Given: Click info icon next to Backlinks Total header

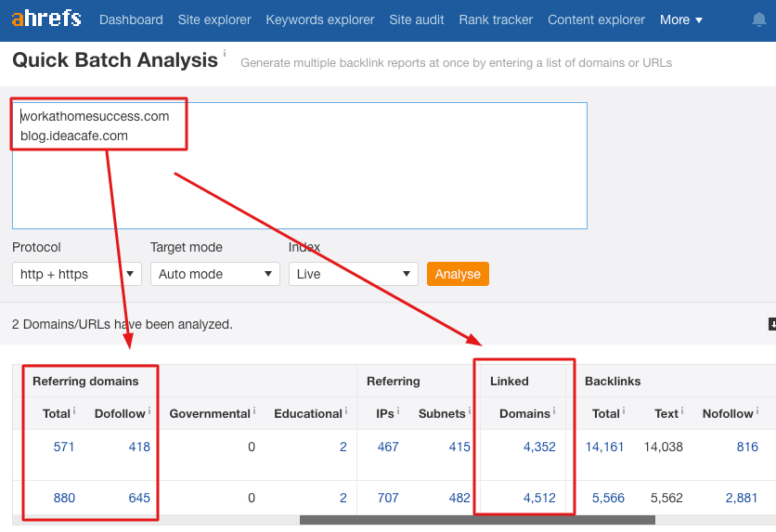Looking at the screenshot, I should click(624, 410).
